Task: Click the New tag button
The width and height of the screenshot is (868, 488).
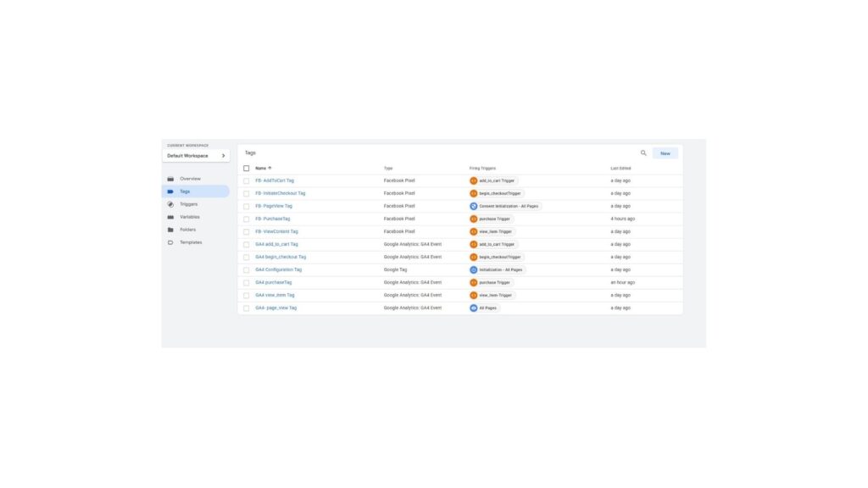Action: [x=665, y=153]
